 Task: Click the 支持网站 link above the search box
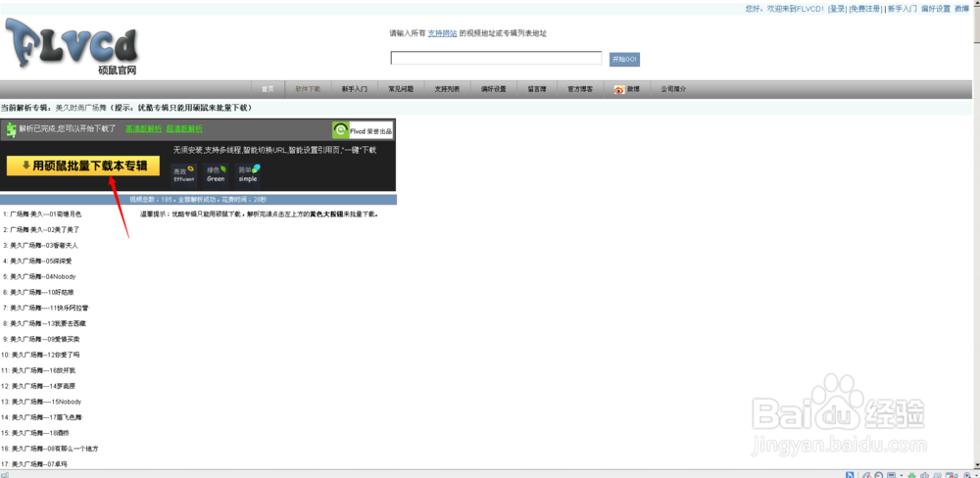click(x=442, y=33)
